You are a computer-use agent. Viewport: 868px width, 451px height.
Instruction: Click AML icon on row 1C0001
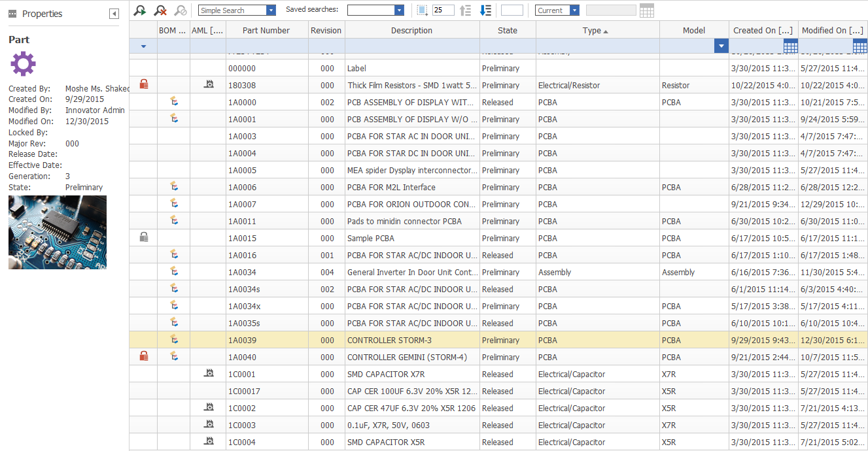(209, 373)
